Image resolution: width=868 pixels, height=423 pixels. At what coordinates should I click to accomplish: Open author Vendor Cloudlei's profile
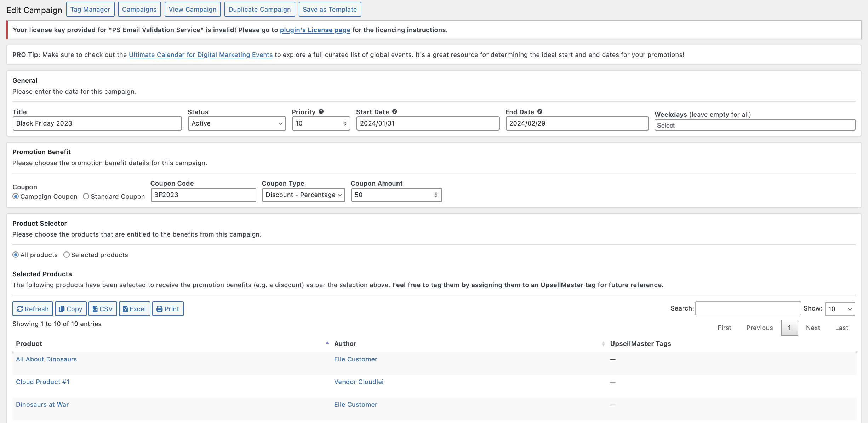click(x=359, y=382)
